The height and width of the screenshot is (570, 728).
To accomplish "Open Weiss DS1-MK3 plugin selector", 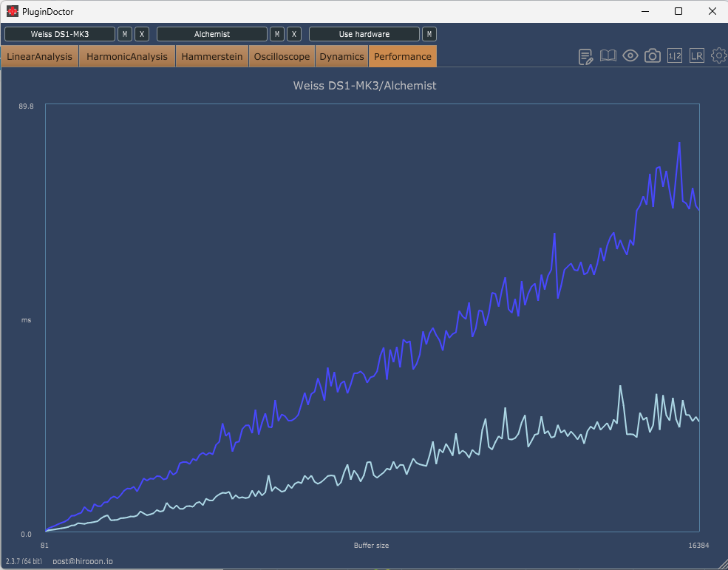I will [x=60, y=34].
